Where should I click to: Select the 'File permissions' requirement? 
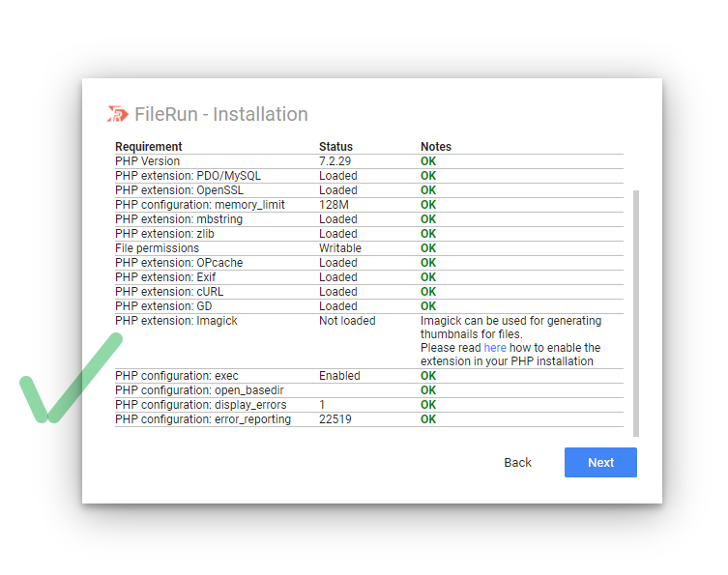click(157, 248)
